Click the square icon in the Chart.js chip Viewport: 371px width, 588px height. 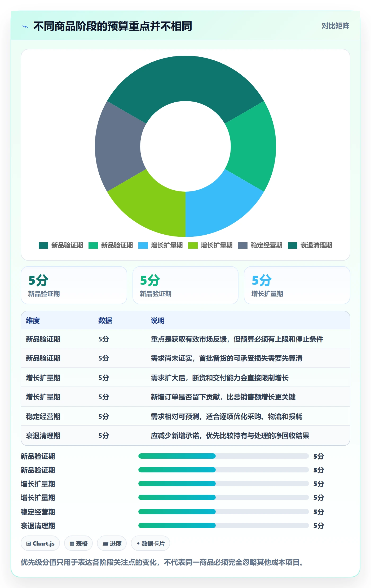click(x=29, y=544)
